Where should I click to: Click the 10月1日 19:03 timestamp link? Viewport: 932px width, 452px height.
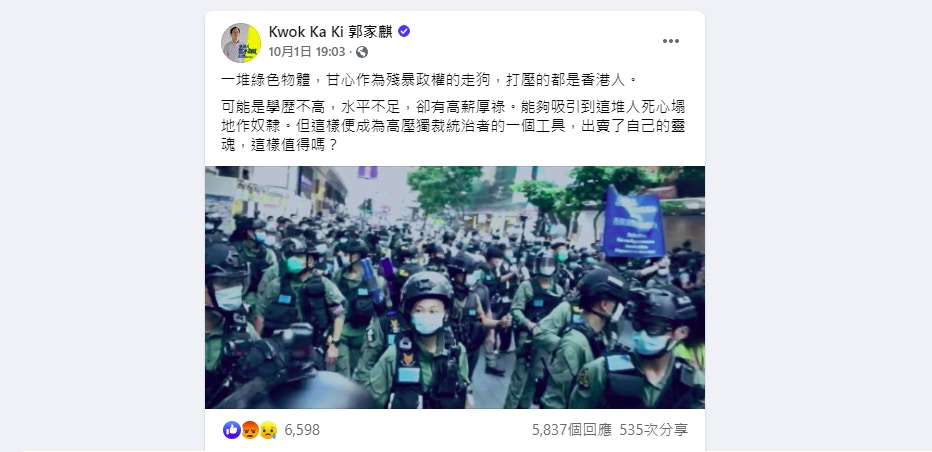307,52
